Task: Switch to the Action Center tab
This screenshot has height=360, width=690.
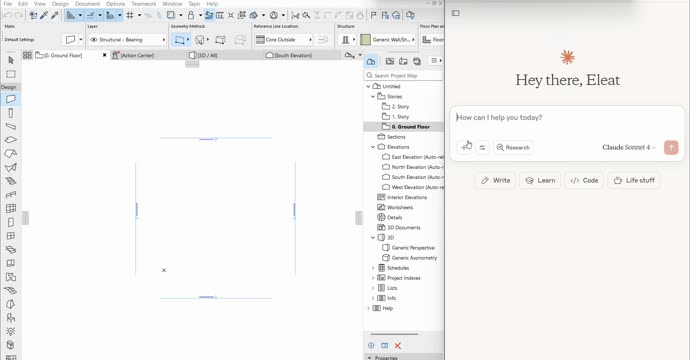Action: coord(133,55)
